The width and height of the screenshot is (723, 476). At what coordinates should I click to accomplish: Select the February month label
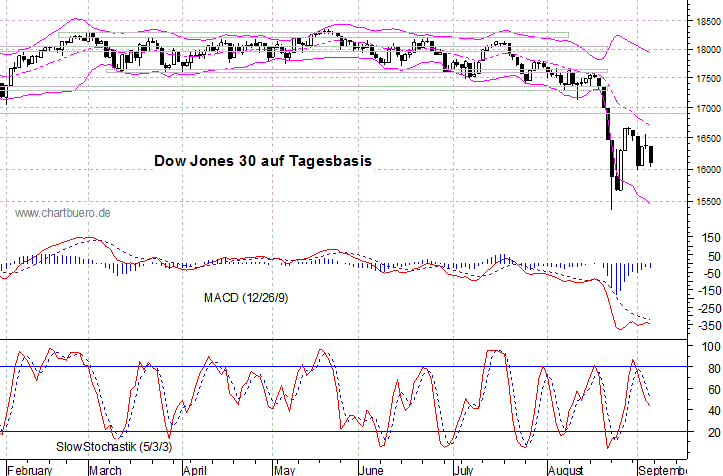pyautogui.click(x=30, y=470)
